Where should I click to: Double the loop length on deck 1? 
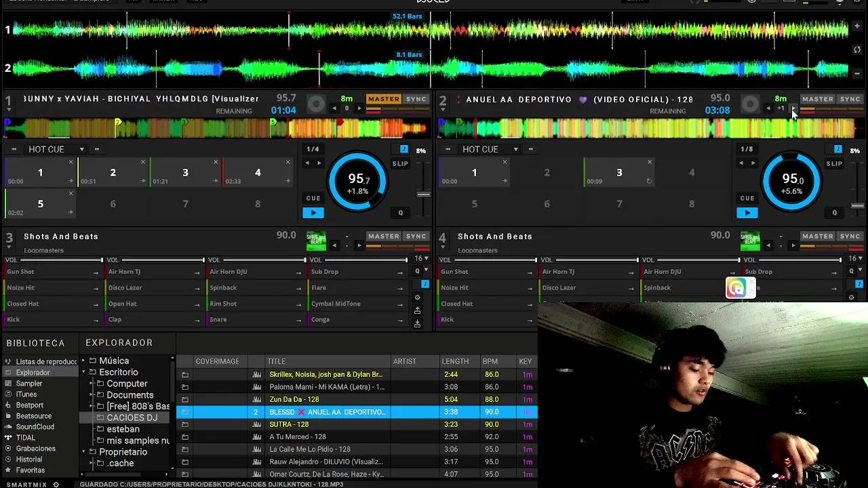click(319, 163)
